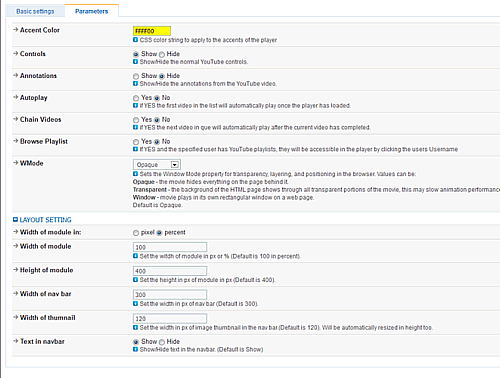The height and width of the screenshot is (378, 500).
Task: Click arrow icon beside Text in navbar
Action: [x=16, y=341]
